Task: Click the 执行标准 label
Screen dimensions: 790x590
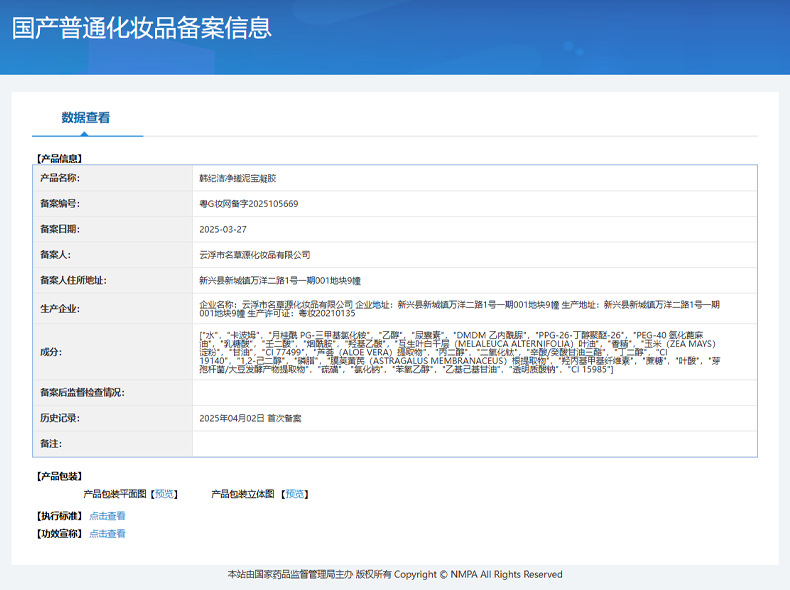Action: [x=59, y=516]
